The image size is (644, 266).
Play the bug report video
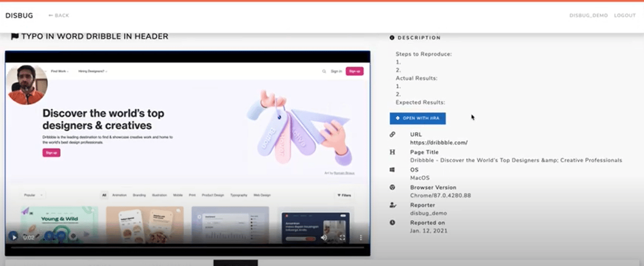click(14, 237)
